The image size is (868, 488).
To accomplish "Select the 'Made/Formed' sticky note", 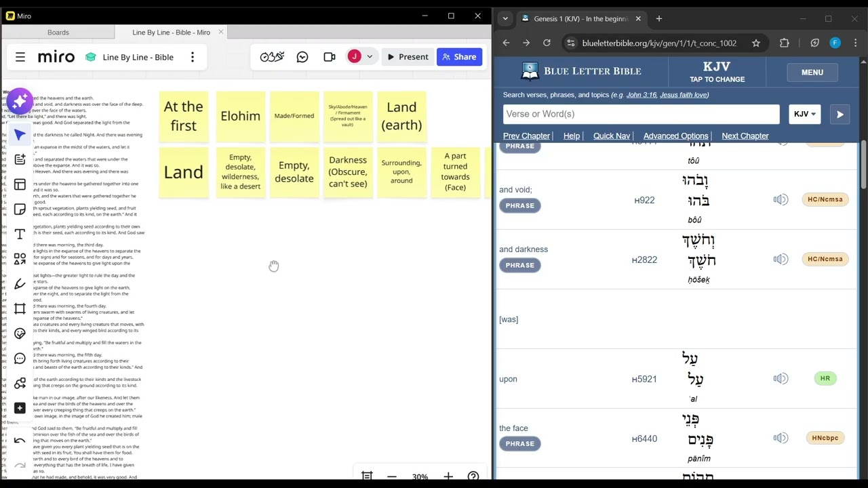I will point(294,116).
